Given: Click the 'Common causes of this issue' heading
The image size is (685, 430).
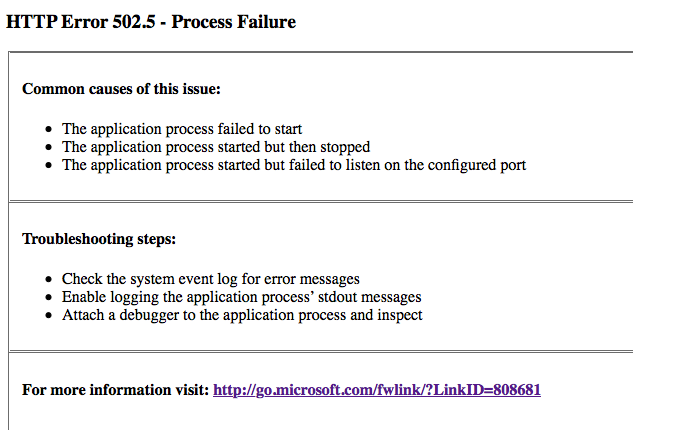Looking at the screenshot, I should click(x=121, y=89).
